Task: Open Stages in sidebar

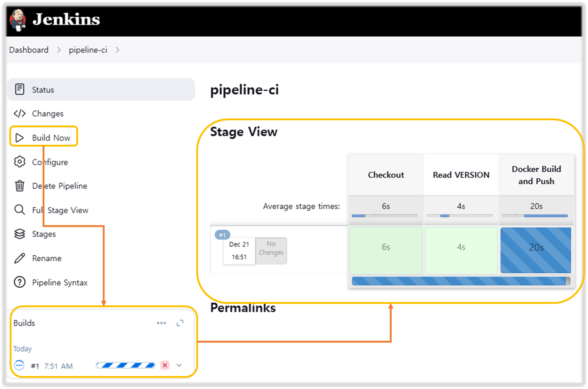Action: point(44,234)
